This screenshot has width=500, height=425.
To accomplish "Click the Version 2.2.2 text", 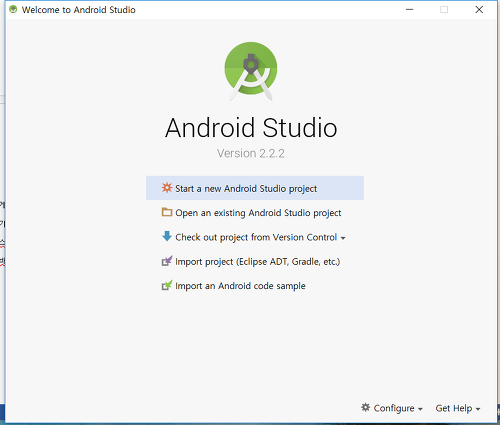I will tap(251, 153).
